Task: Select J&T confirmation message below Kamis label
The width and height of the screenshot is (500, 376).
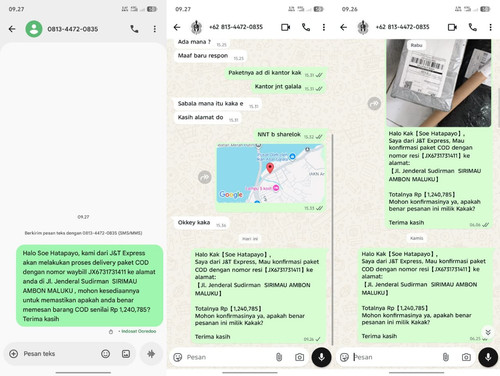Action: point(426,295)
